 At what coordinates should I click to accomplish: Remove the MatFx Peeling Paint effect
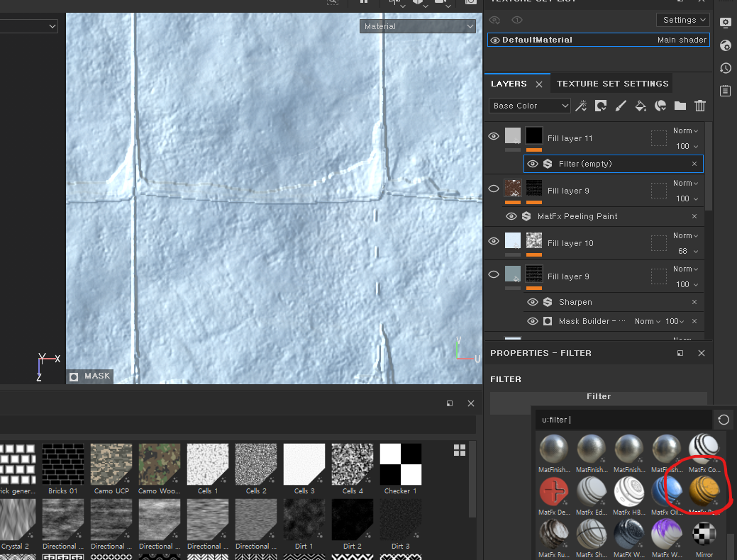pyautogui.click(x=694, y=216)
